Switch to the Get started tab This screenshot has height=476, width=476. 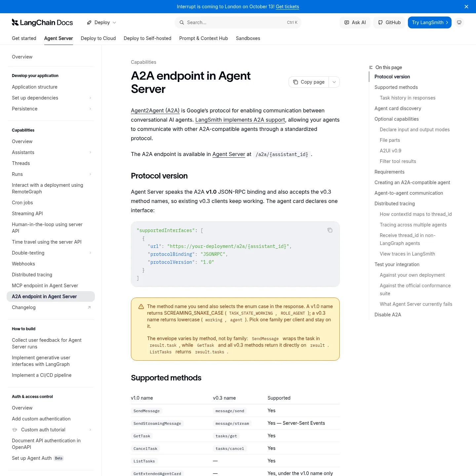(24, 38)
